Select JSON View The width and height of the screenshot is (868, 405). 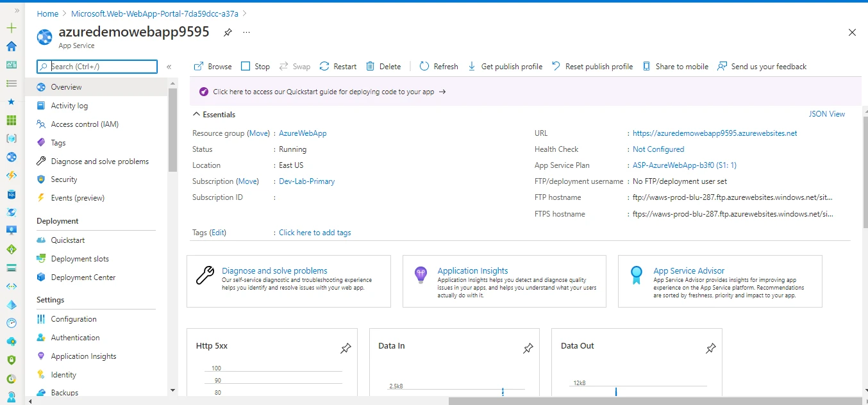pos(826,113)
